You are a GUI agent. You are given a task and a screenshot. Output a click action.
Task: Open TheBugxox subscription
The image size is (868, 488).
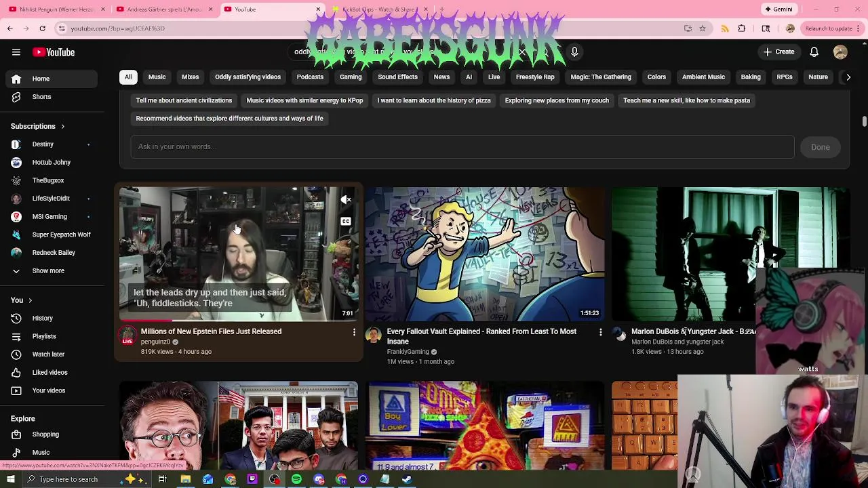click(52, 180)
